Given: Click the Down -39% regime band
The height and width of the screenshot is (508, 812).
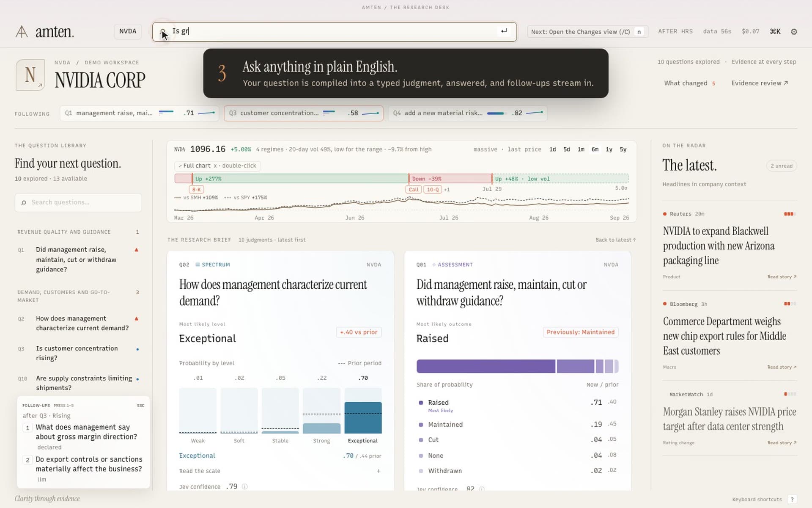Looking at the screenshot, I should 450,179.
